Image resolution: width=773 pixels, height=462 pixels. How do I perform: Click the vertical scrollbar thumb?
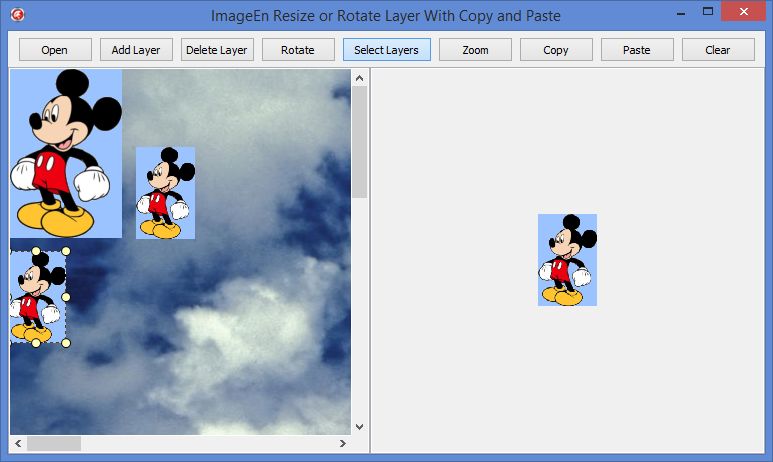click(x=359, y=142)
